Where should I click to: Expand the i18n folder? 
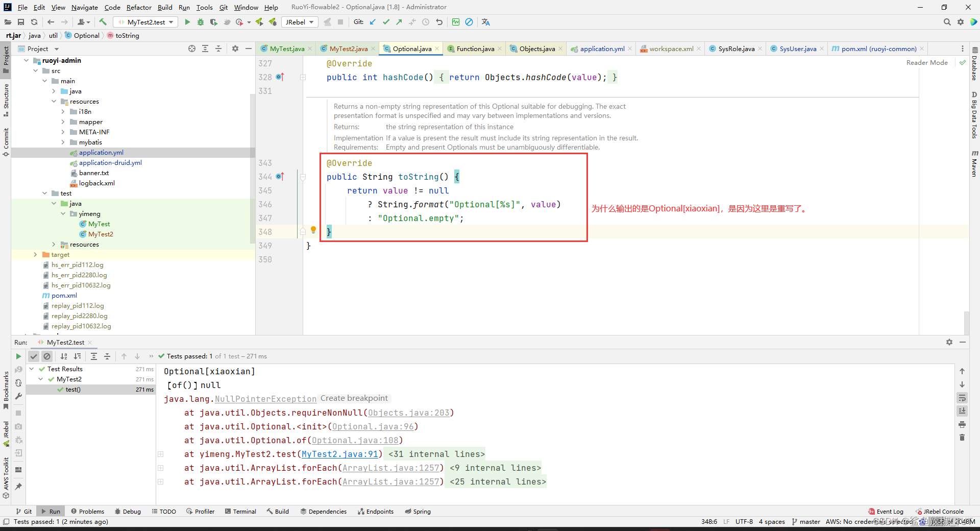pyautogui.click(x=63, y=111)
